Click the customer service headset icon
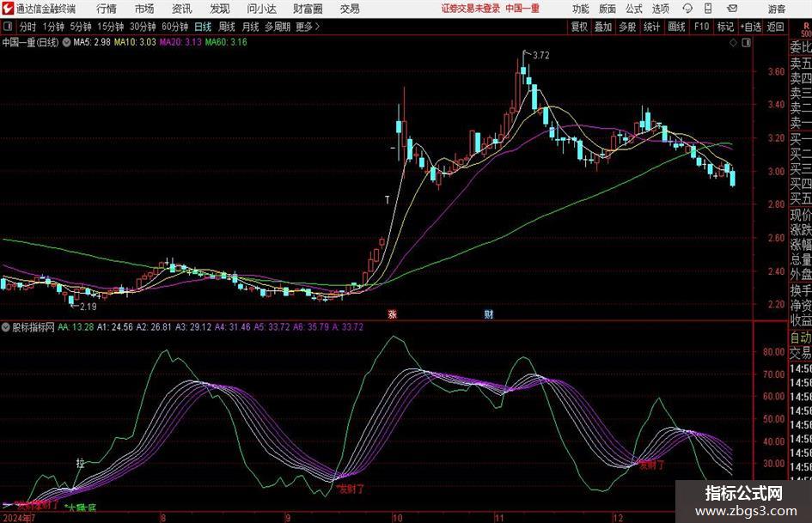812x523 pixels. 687,9
